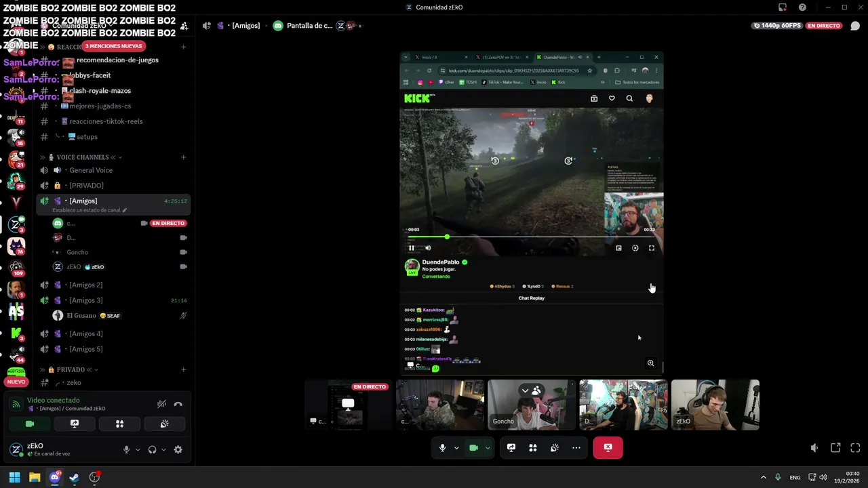Mute microphone in zEkO user panel
Screen dimensions: 868x488
coord(126,449)
